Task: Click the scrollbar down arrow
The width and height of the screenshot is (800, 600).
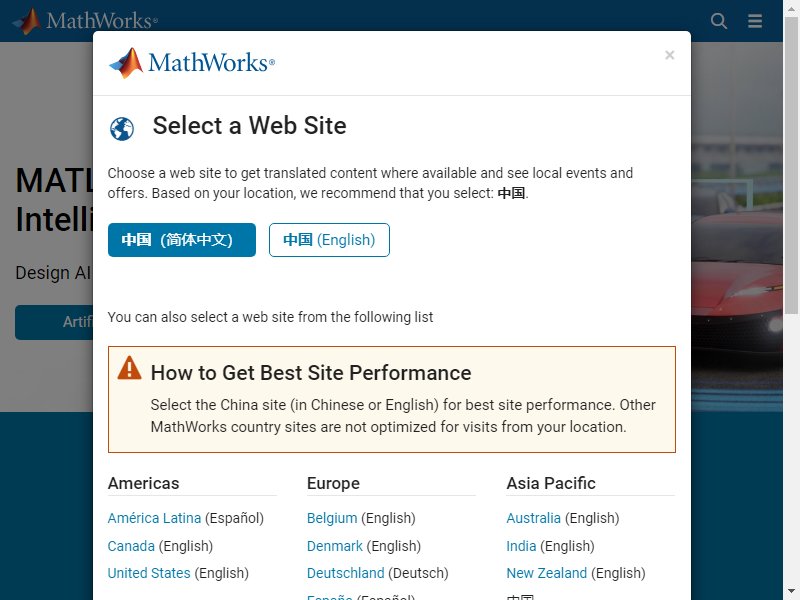Action: tap(791, 592)
